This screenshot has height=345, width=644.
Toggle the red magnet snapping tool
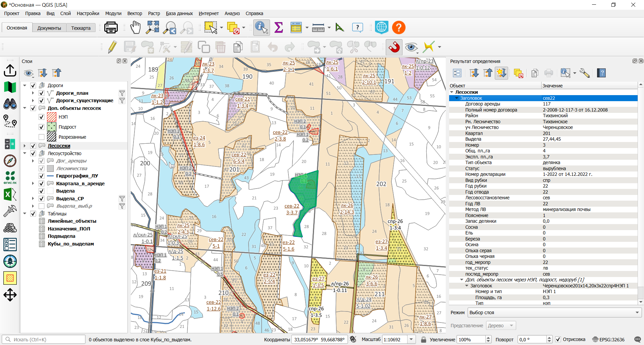[x=394, y=47]
